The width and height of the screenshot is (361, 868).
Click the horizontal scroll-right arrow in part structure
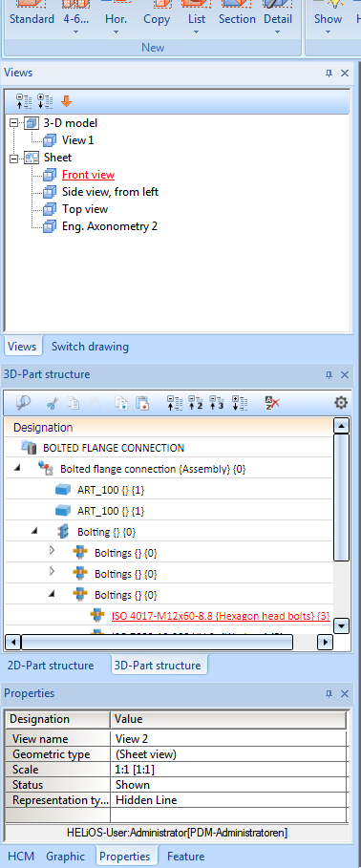[x=325, y=643]
